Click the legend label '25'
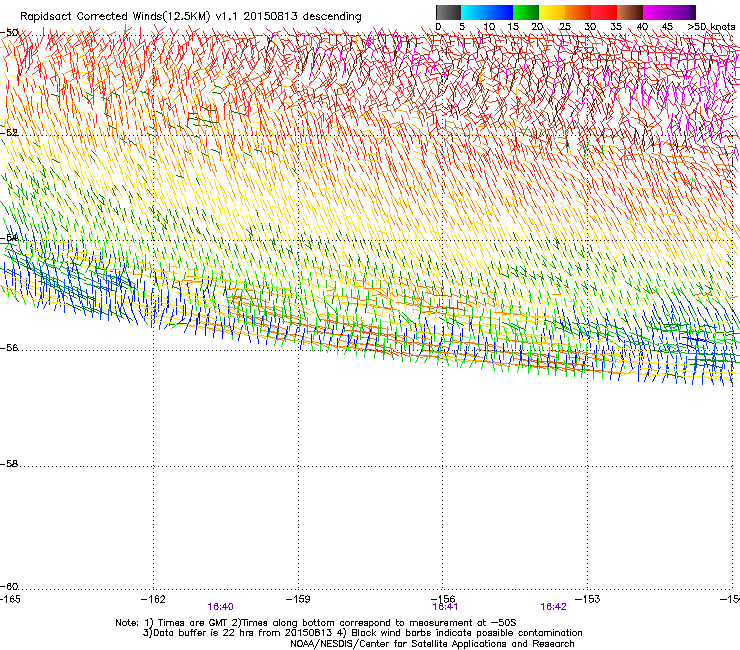Image resolution: width=740 pixels, height=650 pixels. 564,26
